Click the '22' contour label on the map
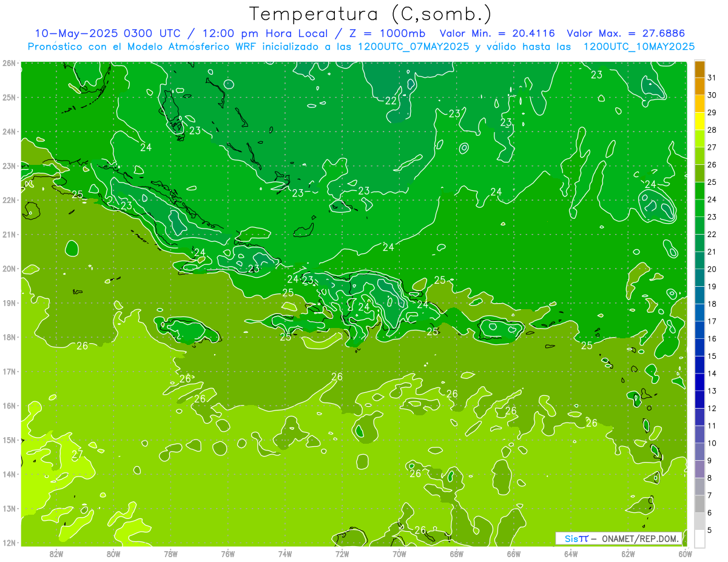This screenshot has width=728, height=562. coord(391,101)
